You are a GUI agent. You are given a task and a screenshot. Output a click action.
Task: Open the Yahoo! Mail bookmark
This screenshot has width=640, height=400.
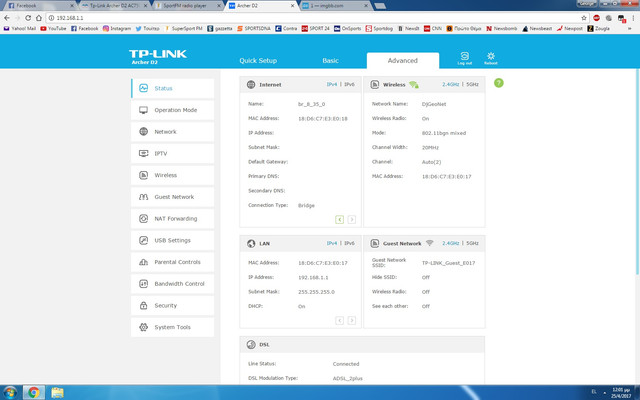[20, 29]
